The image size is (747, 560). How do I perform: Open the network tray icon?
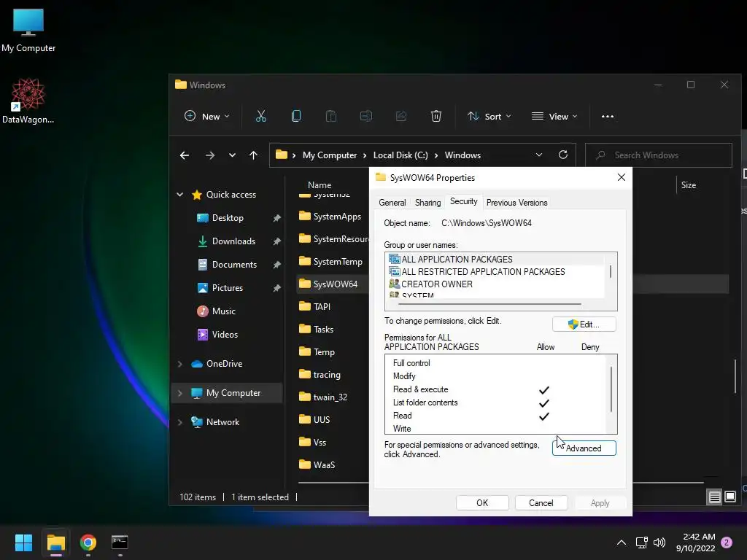coord(641,542)
